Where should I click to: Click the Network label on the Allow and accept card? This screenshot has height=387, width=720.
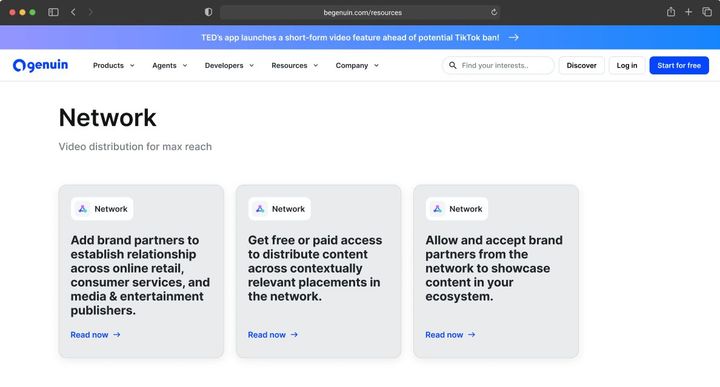coord(466,209)
